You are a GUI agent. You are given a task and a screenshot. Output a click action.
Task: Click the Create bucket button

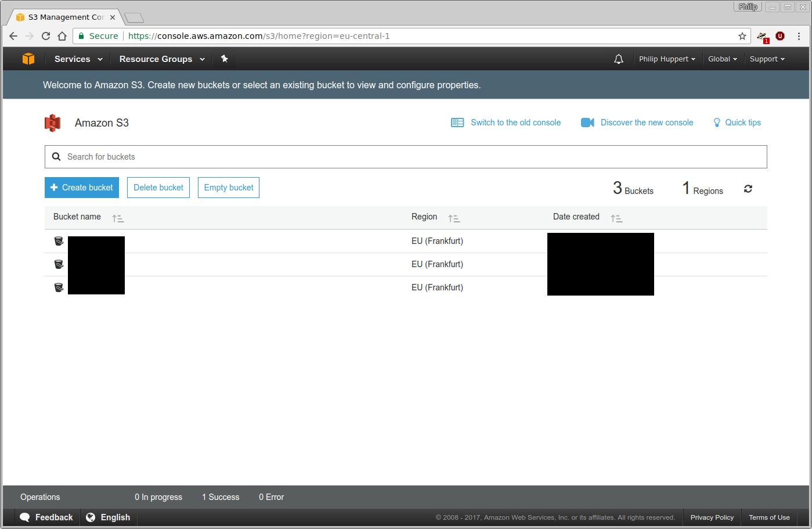point(82,188)
